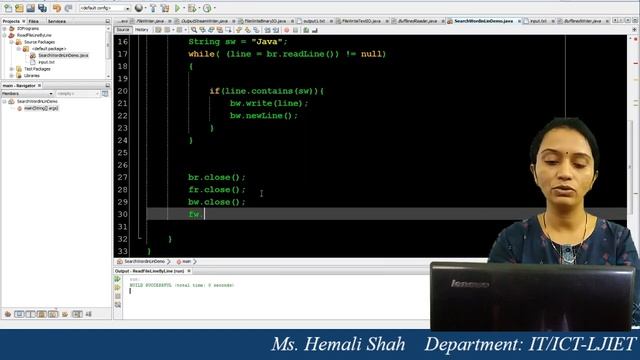
Task: Open the Debug Project dropdown arrow
Action: coord(200,8)
